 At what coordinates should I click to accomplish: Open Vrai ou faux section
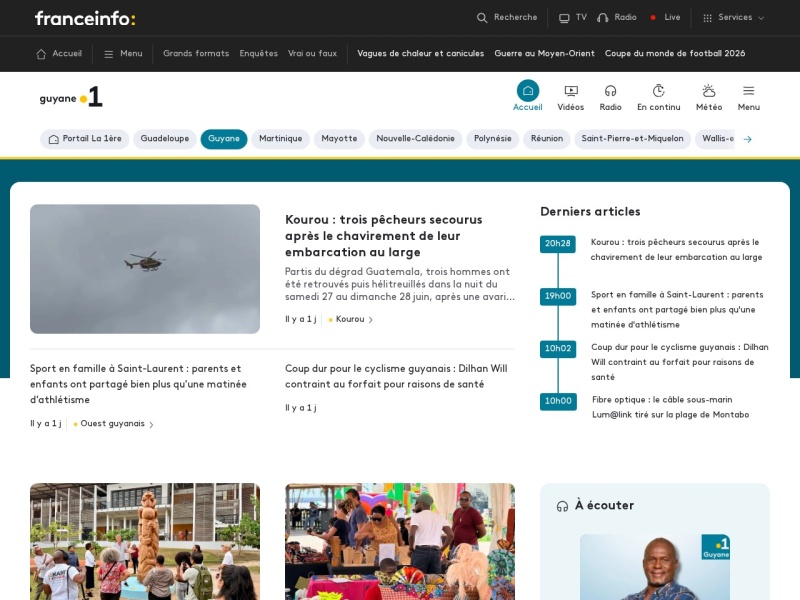coord(312,54)
